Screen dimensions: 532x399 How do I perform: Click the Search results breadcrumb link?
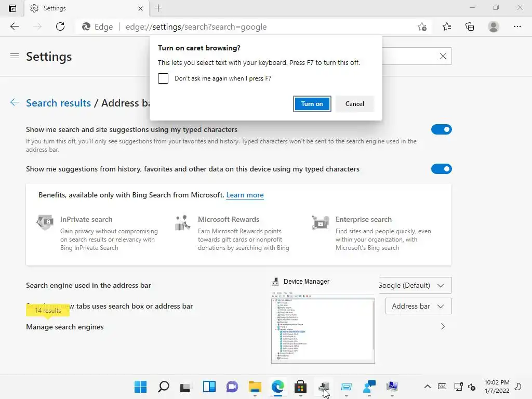click(58, 103)
